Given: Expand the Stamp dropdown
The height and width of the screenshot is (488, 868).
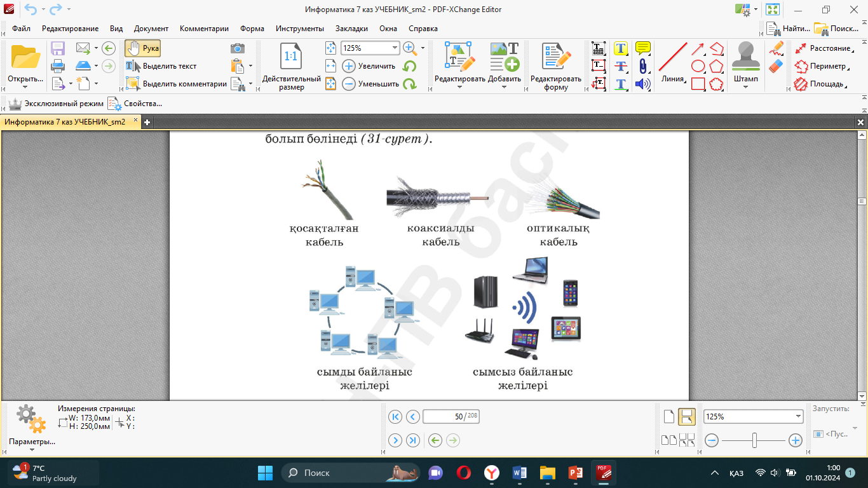Looking at the screenshot, I should click(x=746, y=88).
